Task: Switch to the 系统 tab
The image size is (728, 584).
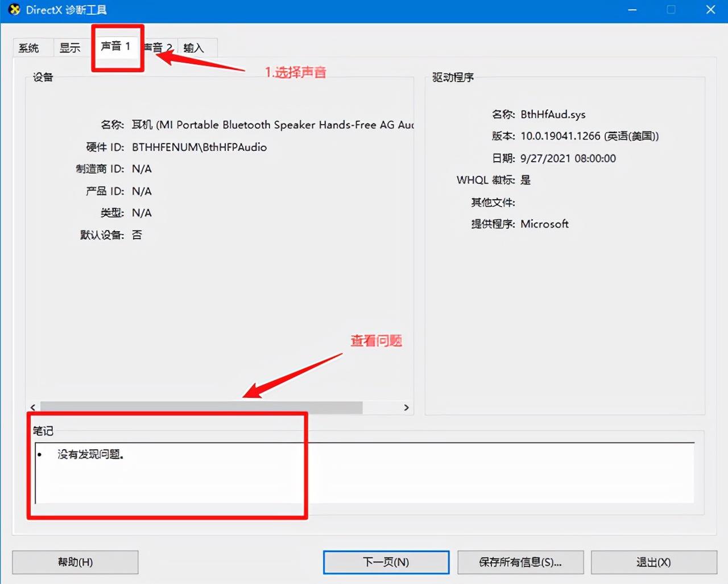Action: point(29,48)
